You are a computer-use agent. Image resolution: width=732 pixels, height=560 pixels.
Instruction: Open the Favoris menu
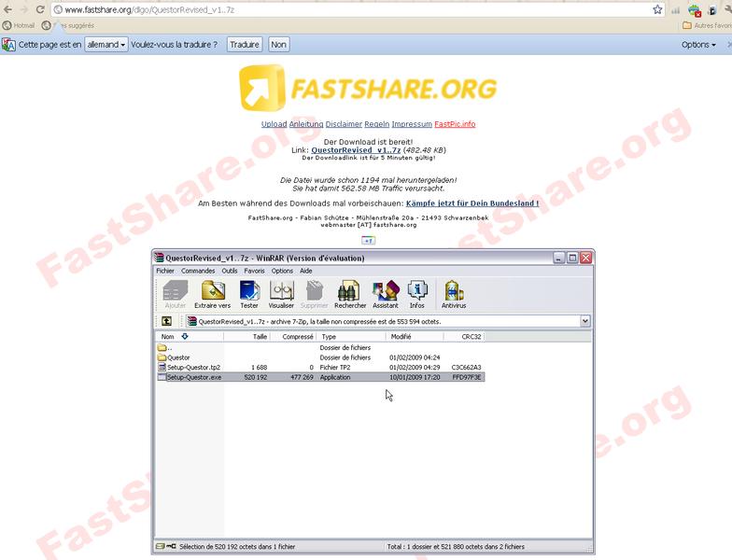(x=254, y=271)
